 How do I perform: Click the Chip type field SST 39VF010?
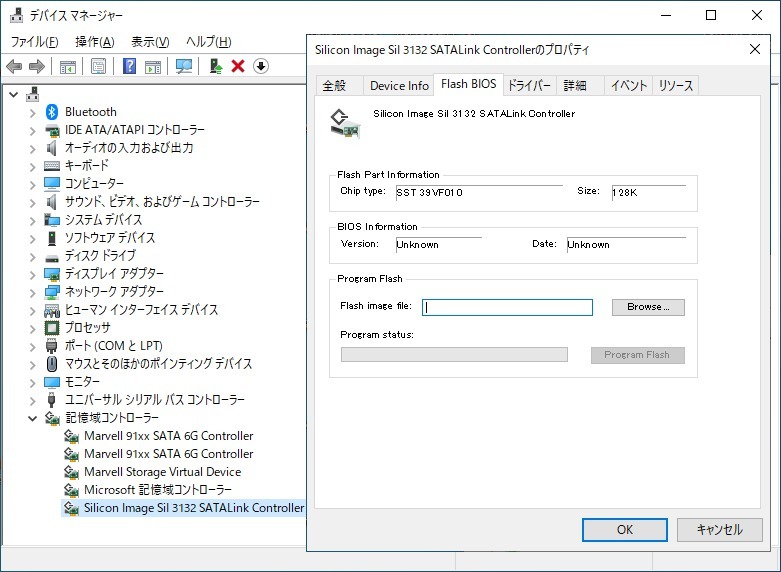(x=479, y=193)
